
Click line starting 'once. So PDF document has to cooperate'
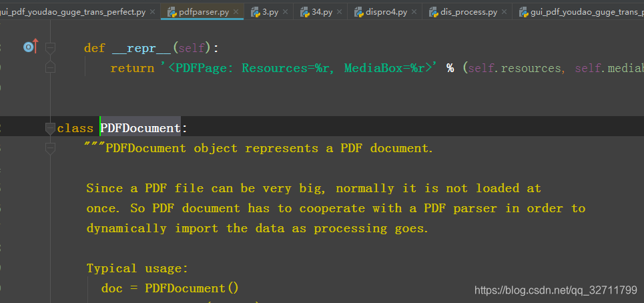(x=336, y=209)
